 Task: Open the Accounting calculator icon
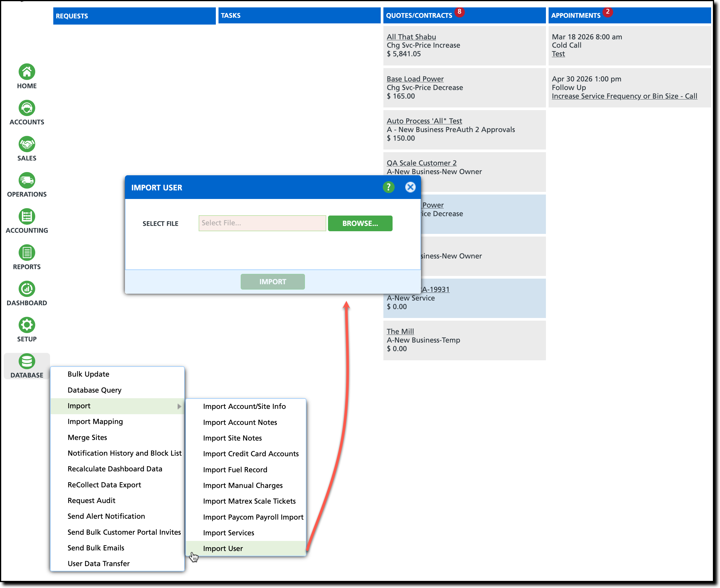point(27,216)
